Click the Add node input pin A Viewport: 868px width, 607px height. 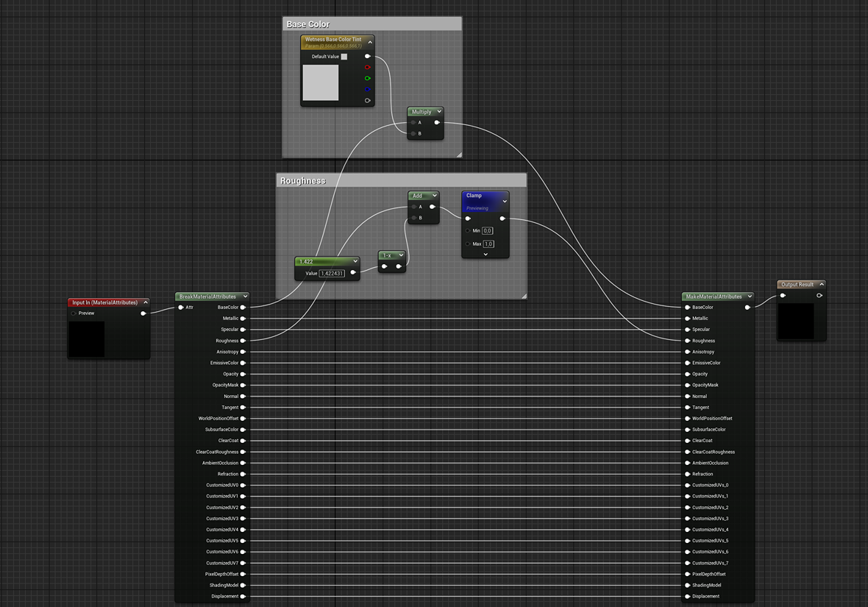pyautogui.click(x=414, y=207)
